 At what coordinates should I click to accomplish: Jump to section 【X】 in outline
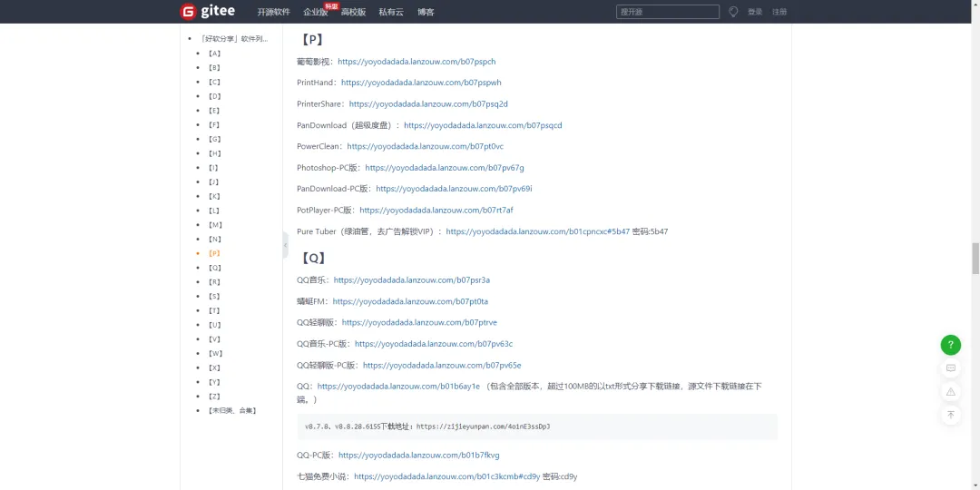point(214,367)
